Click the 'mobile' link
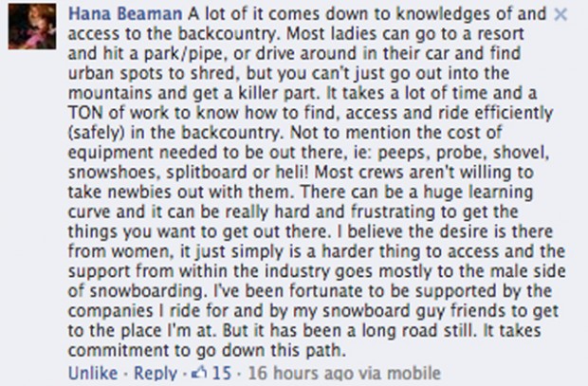This screenshot has height=386, width=588. tap(383, 374)
